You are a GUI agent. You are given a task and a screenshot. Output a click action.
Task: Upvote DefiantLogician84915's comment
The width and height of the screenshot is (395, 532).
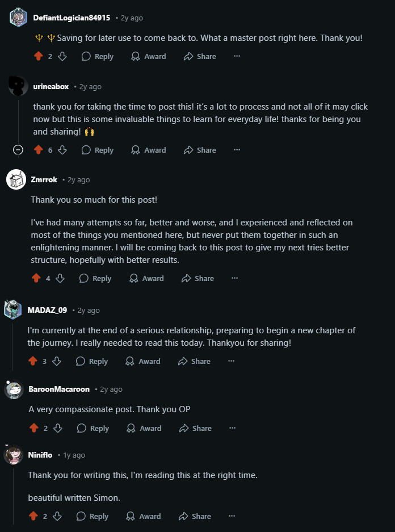pyautogui.click(x=39, y=56)
